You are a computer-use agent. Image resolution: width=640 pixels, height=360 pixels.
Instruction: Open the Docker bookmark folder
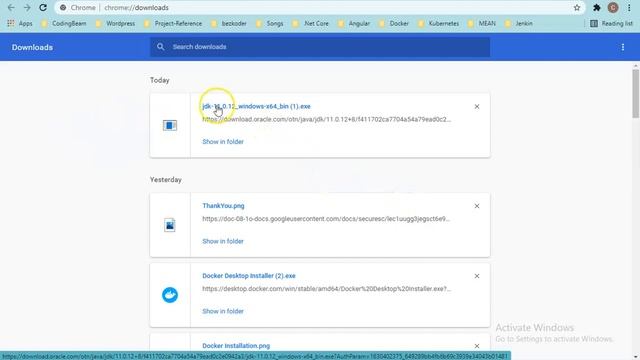[x=394, y=24]
